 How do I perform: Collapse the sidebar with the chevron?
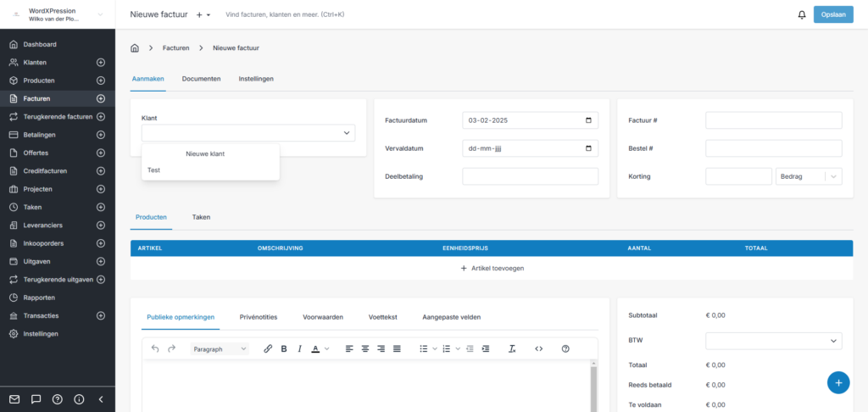101,399
